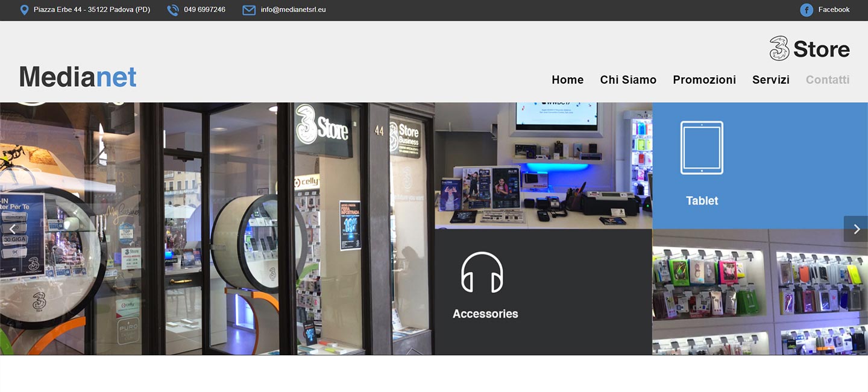Screen dimensions: 868x392
Task: Click the 3 Store logo
Action: 810,49
